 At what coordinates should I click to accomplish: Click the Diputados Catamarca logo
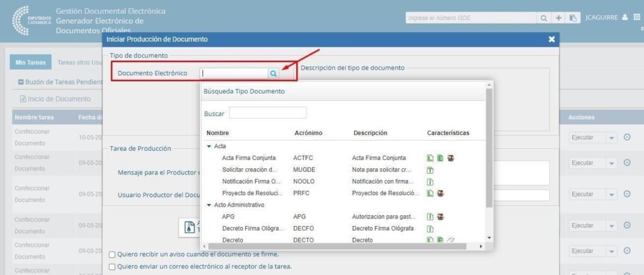[x=32, y=21]
